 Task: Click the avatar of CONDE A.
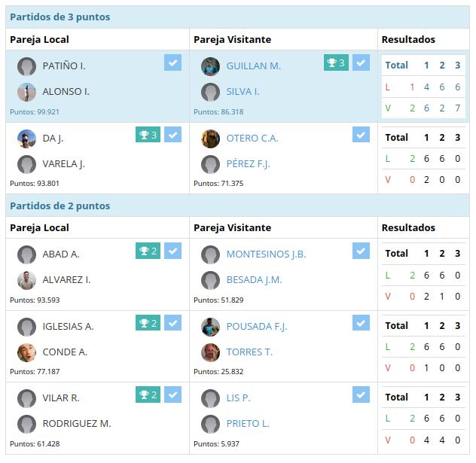click(26, 352)
